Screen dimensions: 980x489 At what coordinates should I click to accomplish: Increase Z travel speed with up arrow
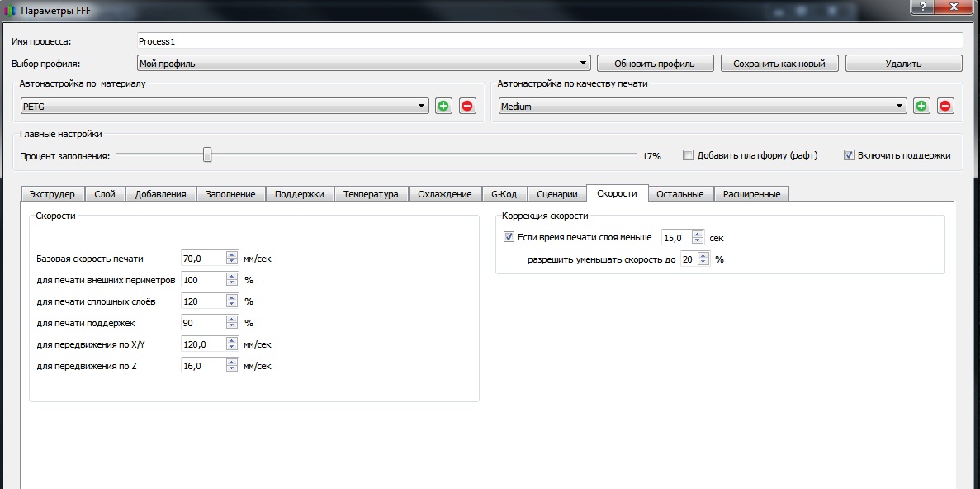[x=233, y=361]
